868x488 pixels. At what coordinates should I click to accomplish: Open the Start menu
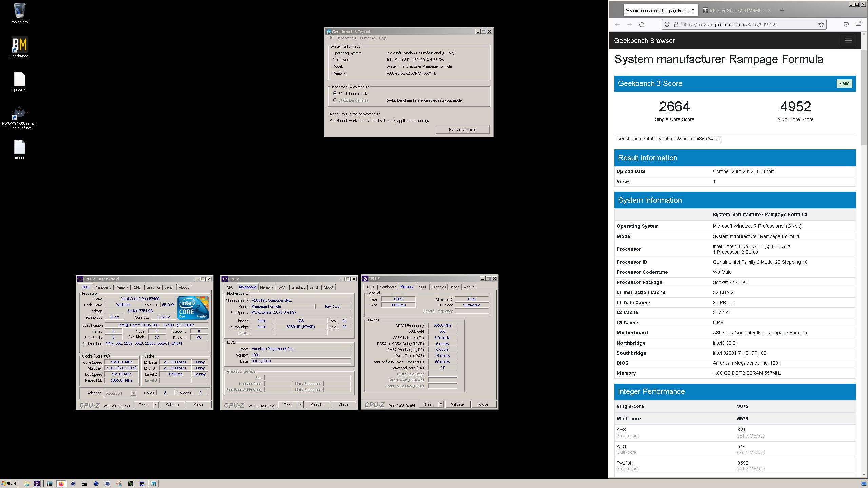(9, 484)
